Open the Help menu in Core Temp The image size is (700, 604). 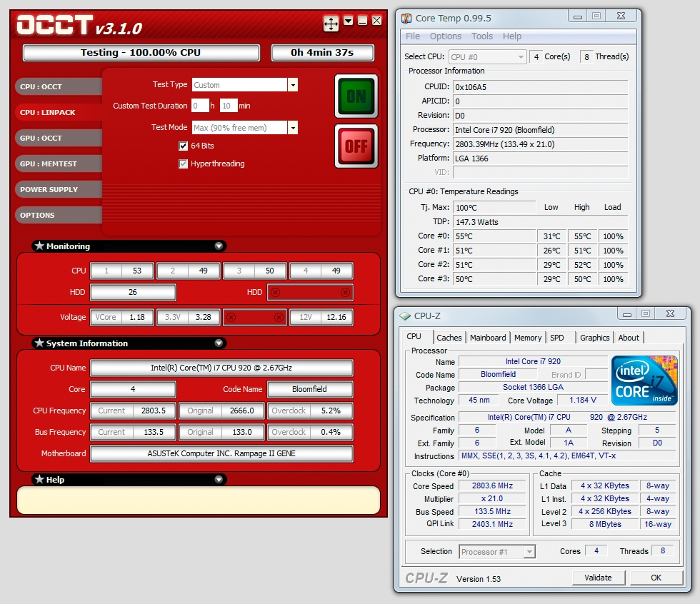511,36
